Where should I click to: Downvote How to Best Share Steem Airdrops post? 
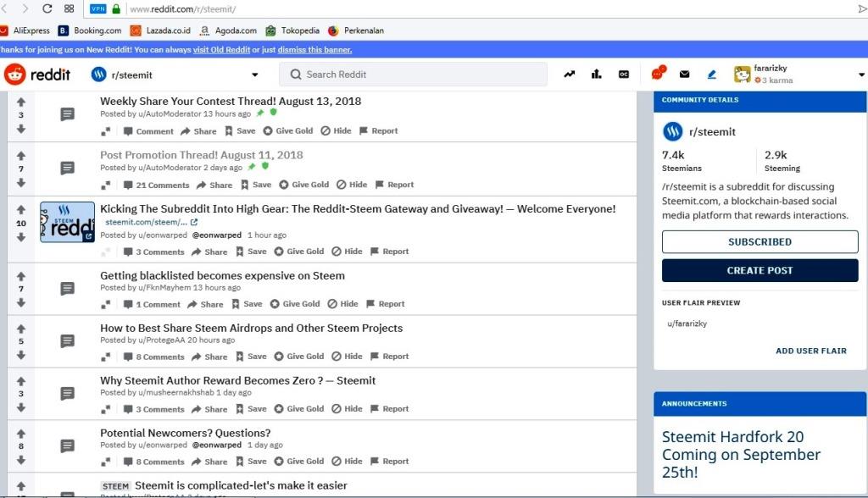(21, 355)
